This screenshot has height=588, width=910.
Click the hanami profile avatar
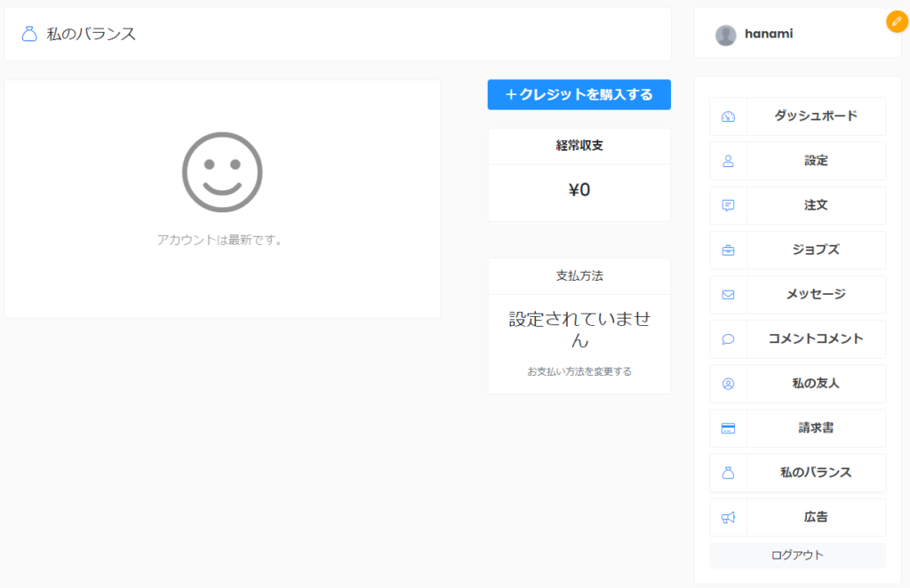coord(726,35)
